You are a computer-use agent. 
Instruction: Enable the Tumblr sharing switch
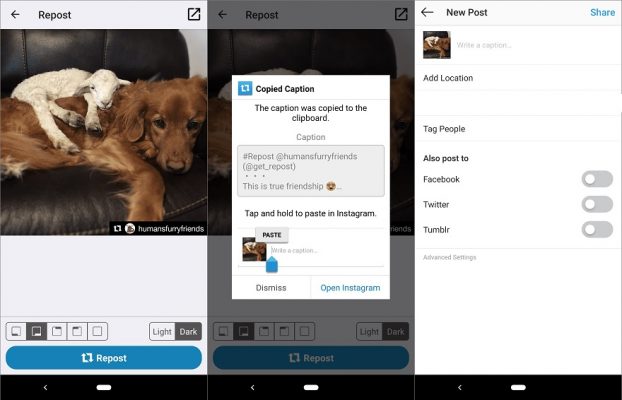pos(597,230)
